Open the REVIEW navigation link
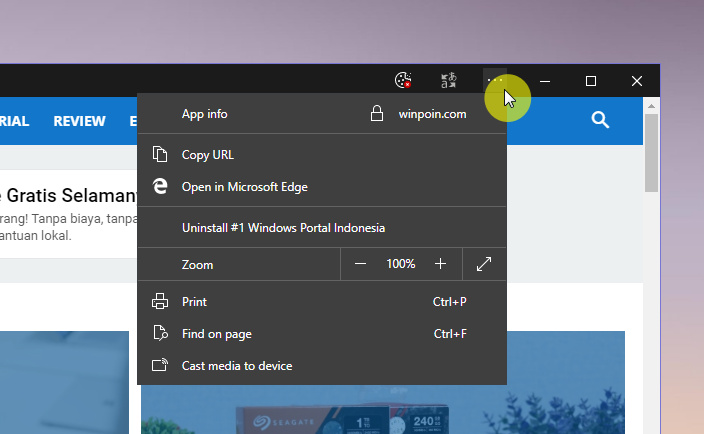This screenshot has height=434, width=704. (x=79, y=121)
